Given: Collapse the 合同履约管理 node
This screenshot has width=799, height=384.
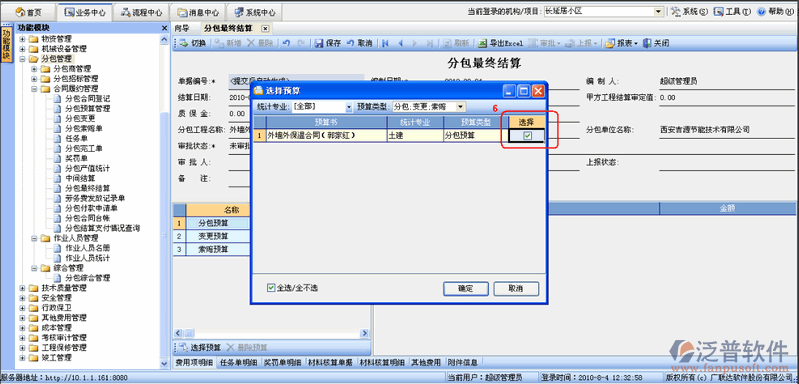Looking at the screenshot, I should click(34, 89).
